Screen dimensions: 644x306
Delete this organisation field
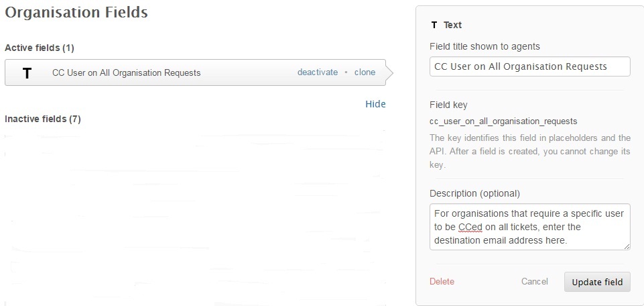pos(442,281)
